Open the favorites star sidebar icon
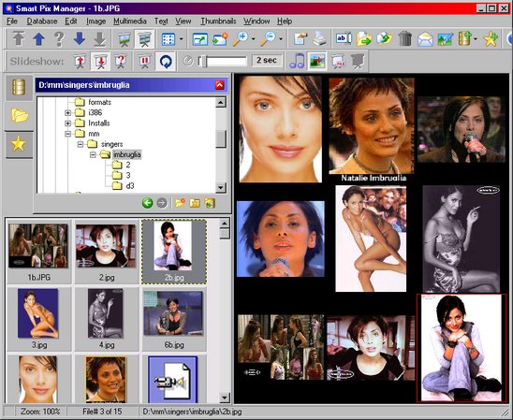The width and height of the screenshot is (513, 420). [x=19, y=144]
